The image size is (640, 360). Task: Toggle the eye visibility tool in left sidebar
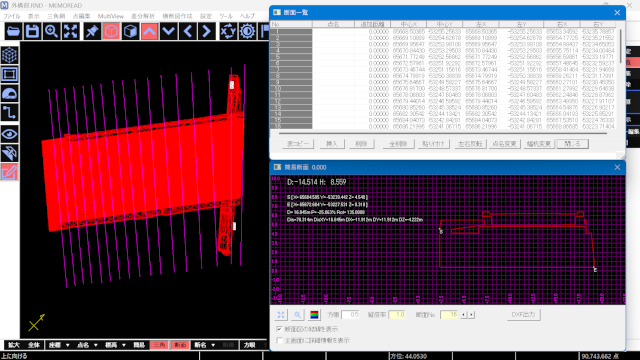tap(10, 134)
